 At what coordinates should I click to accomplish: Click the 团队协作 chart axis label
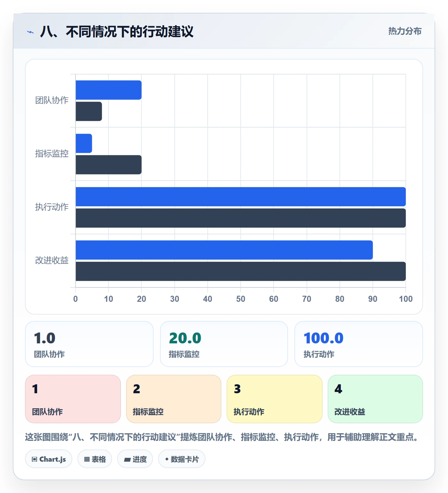tap(52, 100)
